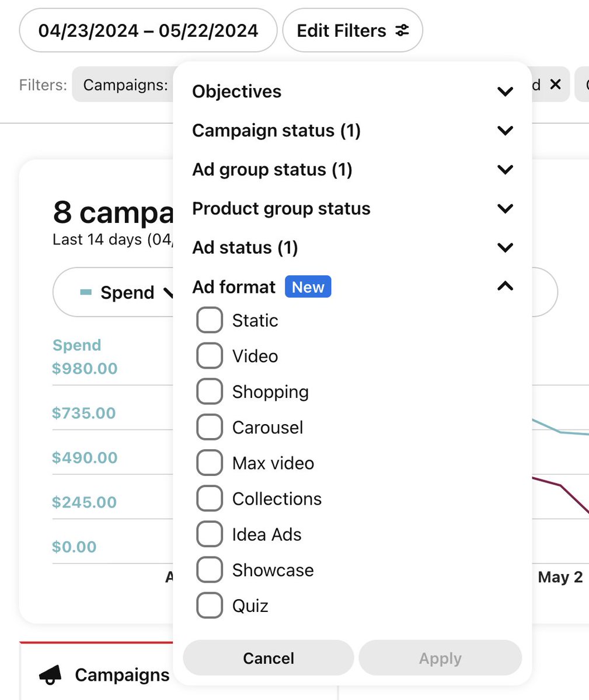Click the $735.00 axis label
Viewport: 589px width, 700px height.
(x=84, y=413)
